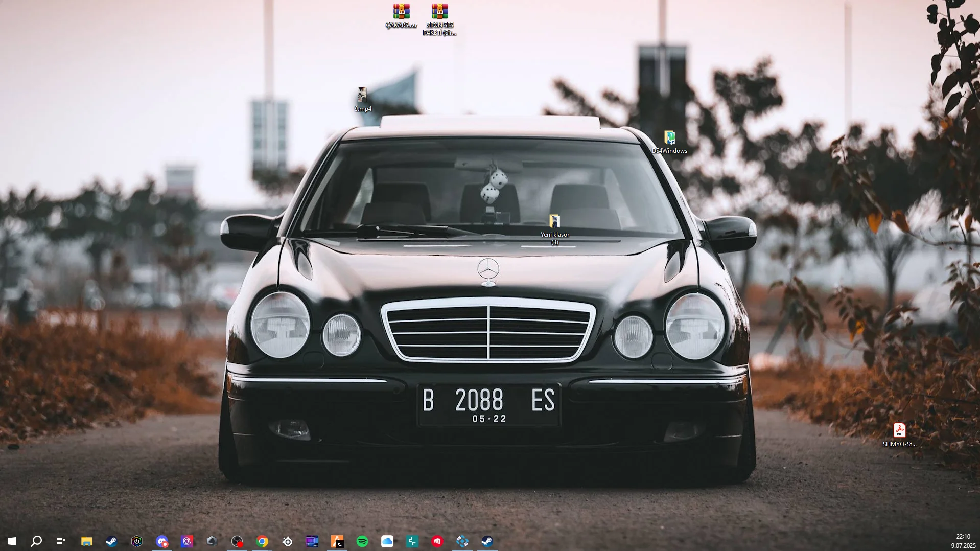Open Google Chrome from the taskbar
This screenshot has height=551, width=980.
(x=262, y=541)
